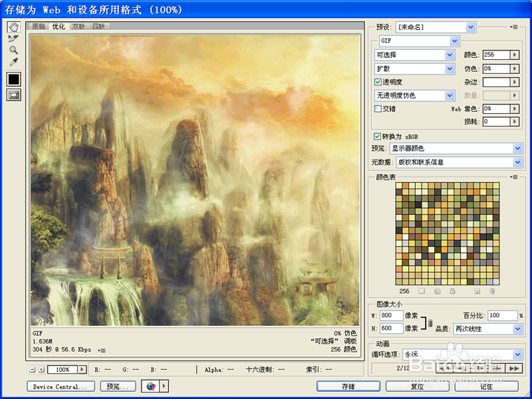Preview in default browser icon

pyautogui.click(x=151, y=386)
